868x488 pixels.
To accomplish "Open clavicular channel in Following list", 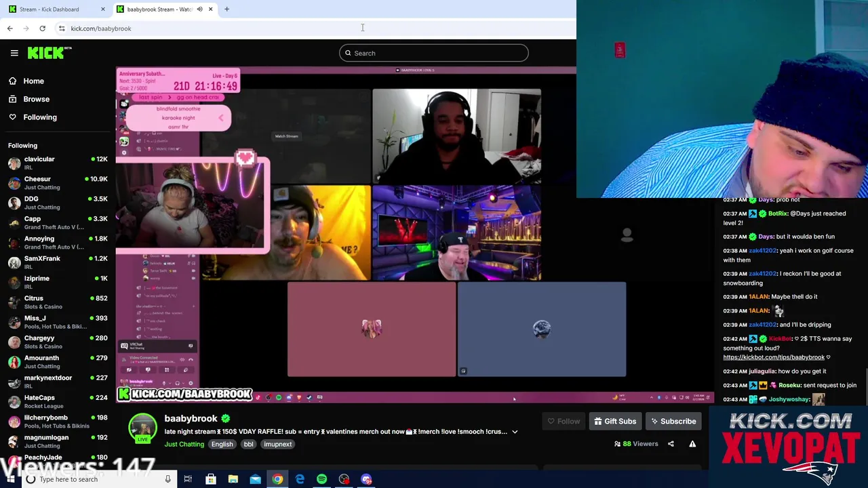I will click(58, 163).
